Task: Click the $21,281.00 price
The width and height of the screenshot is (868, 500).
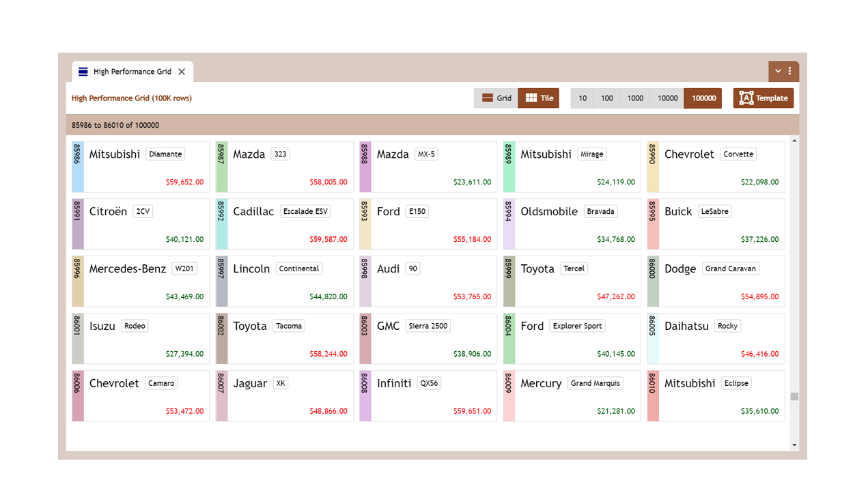Action: pyautogui.click(x=616, y=412)
